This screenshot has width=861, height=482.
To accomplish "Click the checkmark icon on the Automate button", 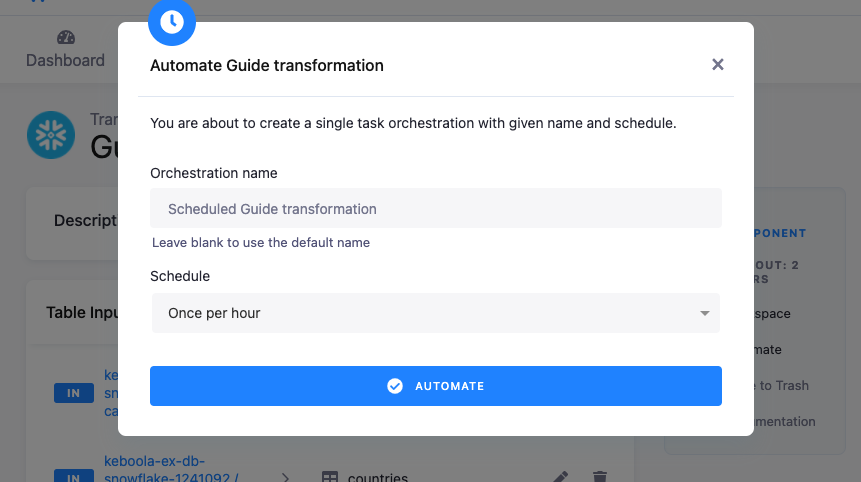I will [395, 386].
